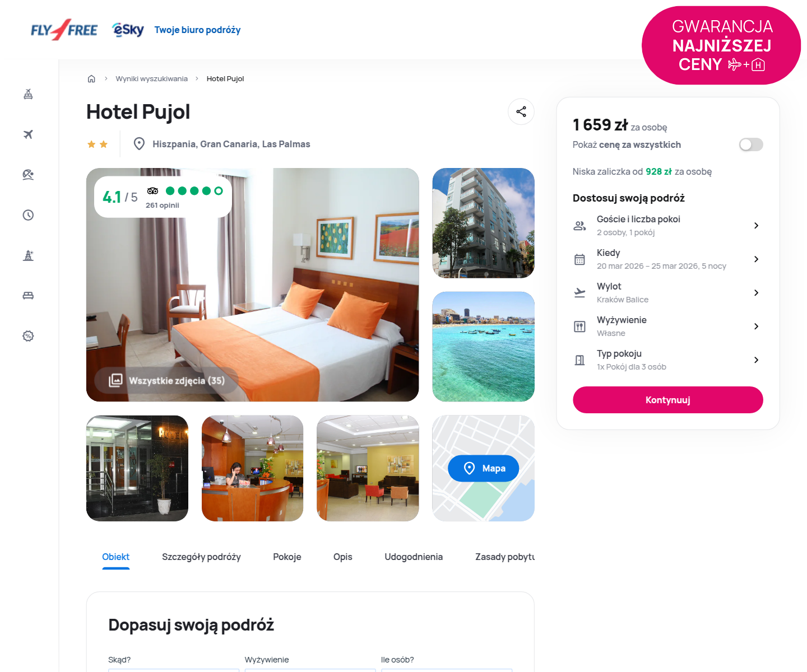Click the city break tower sidebar icon
This screenshot has width=807, height=672.
tap(28, 255)
